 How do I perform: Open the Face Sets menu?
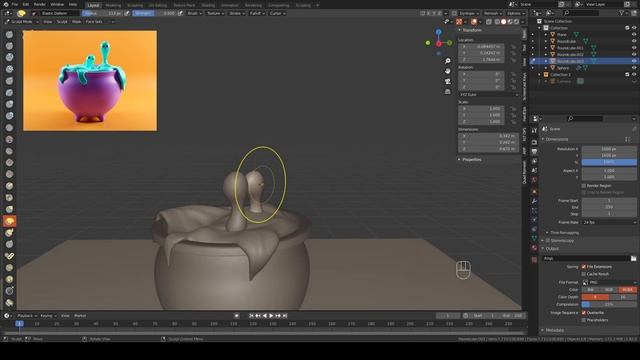coord(94,22)
